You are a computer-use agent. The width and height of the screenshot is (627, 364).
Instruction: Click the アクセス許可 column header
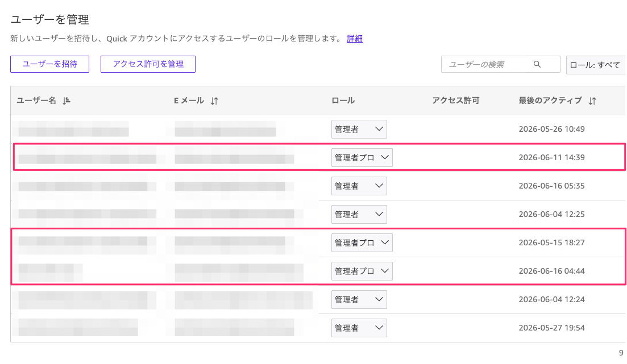pos(455,101)
